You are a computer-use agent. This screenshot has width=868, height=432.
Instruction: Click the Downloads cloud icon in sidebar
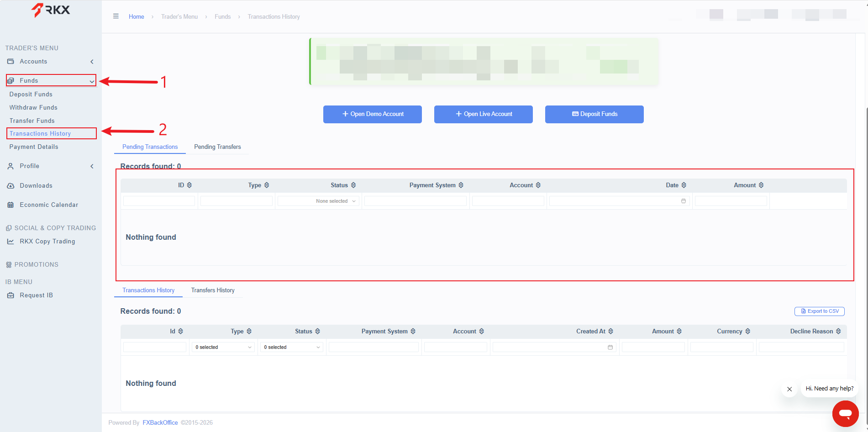tap(11, 186)
